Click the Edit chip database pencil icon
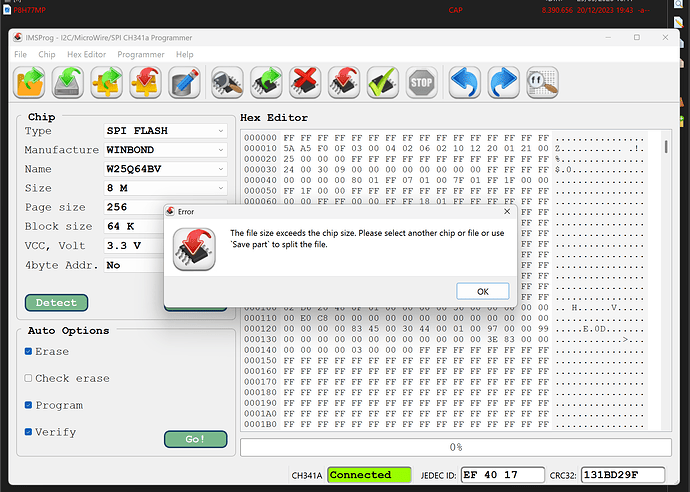The width and height of the screenshot is (690, 492). pos(184,82)
